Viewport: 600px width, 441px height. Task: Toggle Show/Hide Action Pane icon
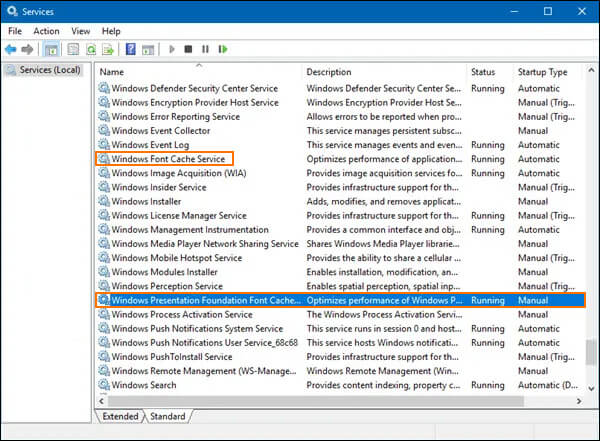point(148,49)
